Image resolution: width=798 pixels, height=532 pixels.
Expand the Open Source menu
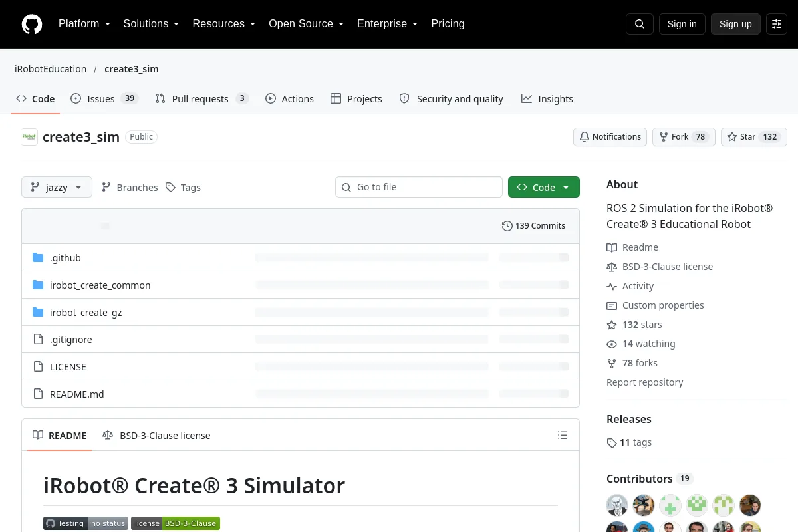point(306,24)
